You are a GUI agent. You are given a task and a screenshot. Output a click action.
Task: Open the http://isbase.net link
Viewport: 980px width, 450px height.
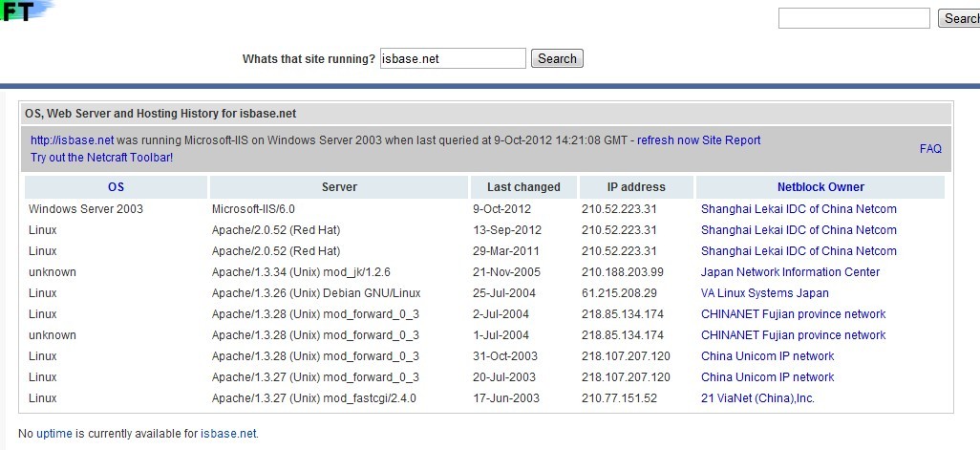pyautogui.click(x=72, y=140)
